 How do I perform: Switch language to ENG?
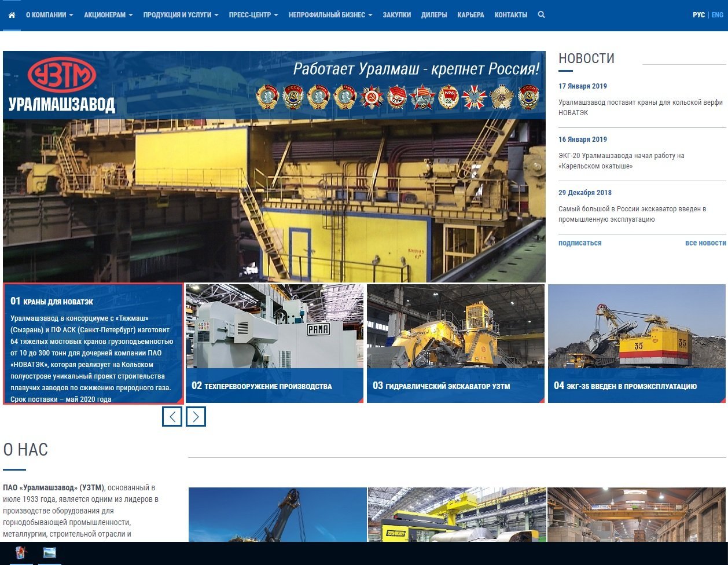717,15
